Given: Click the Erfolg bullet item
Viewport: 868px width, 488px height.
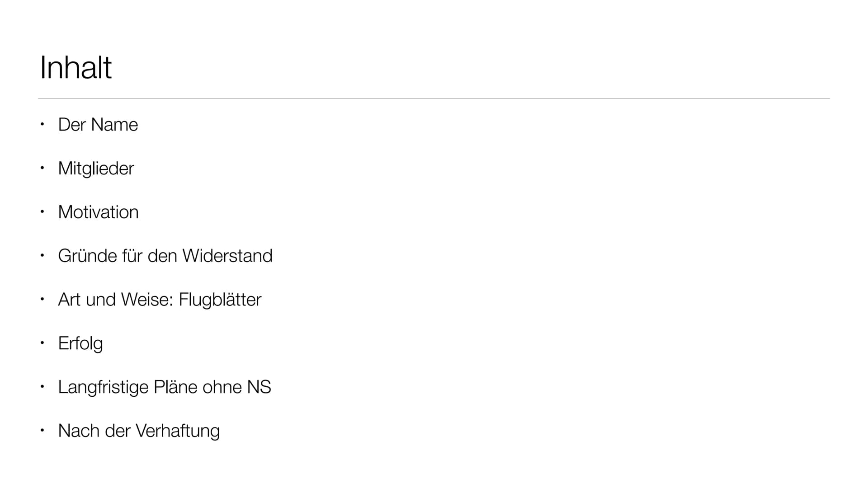Looking at the screenshot, I should pos(80,344).
